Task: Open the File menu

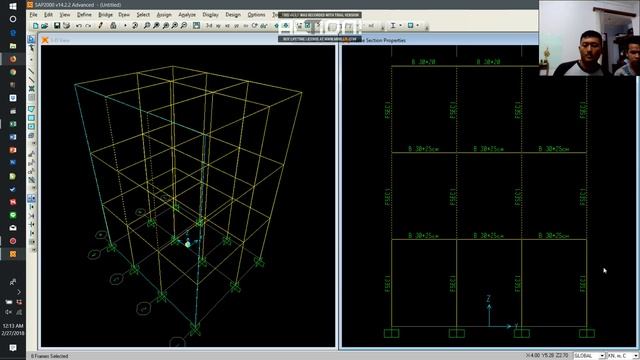Action: [33, 15]
